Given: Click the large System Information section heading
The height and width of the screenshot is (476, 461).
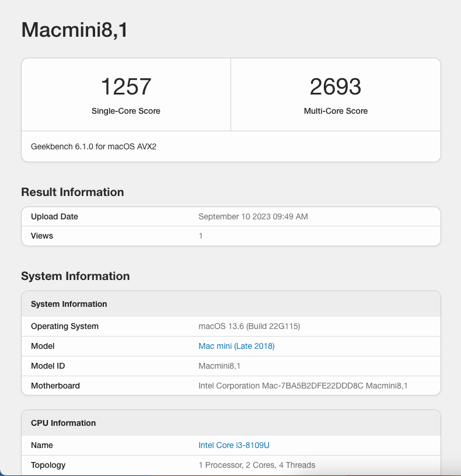Looking at the screenshot, I should point(75,276).
